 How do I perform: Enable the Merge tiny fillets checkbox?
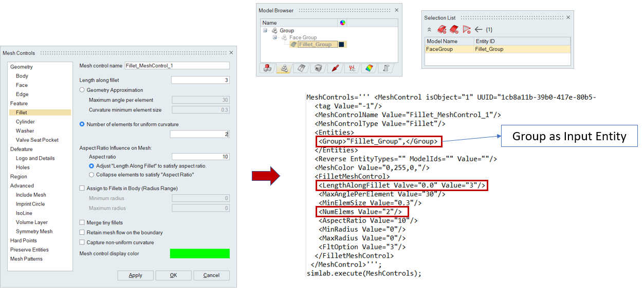[x=82, y=222]
